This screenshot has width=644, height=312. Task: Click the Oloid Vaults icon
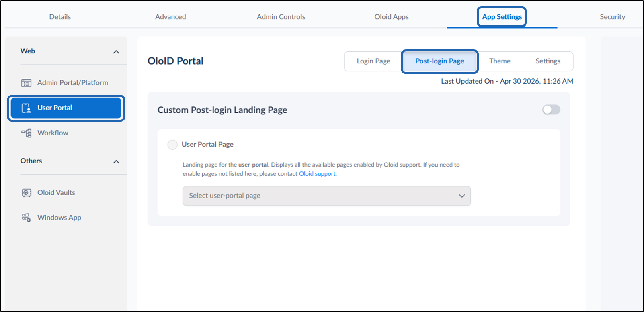click(x=26, y=193)
